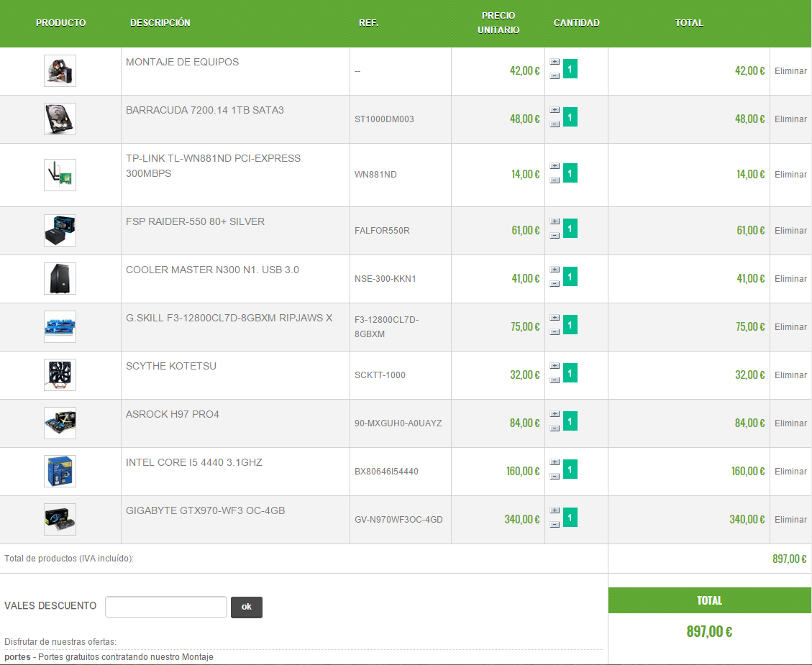Image resolution: width=812 pixels, height=665 pixels.
Task: Increase quantity of COOLER MASTER N300
Action: coord(555,270)
